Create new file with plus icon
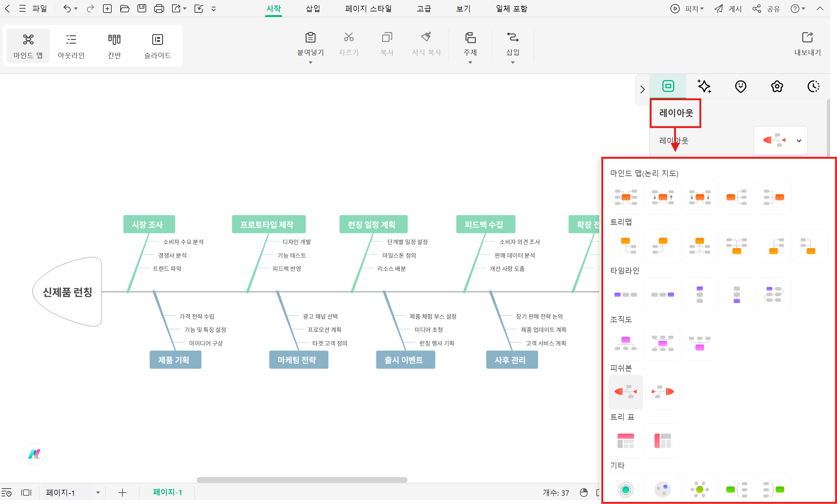Viewport: 837px width, 504px height. tap(107, 9)
